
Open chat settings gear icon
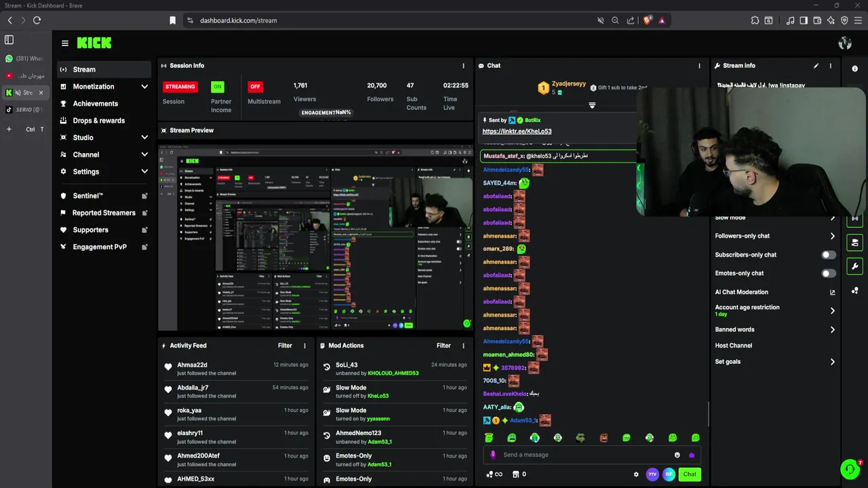[635, 474]
